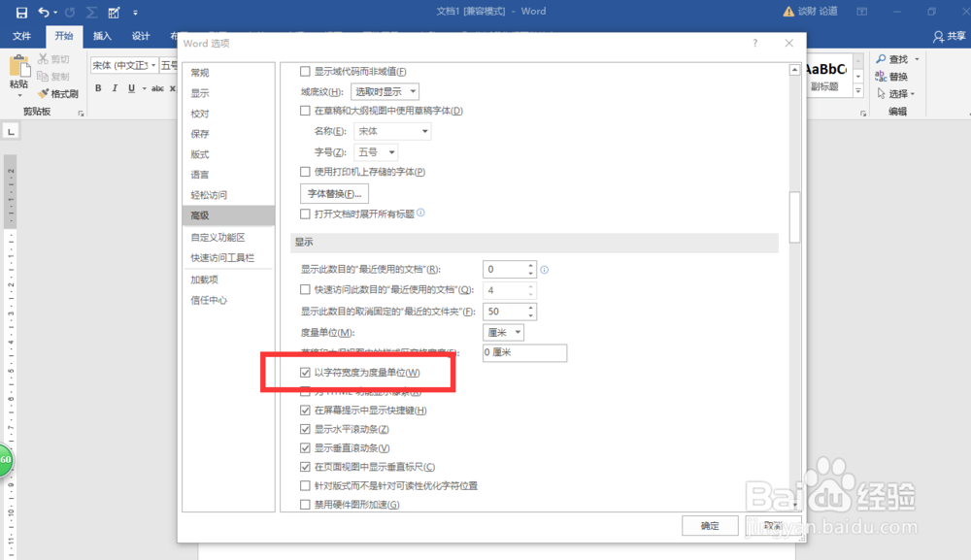Click the style area pane width field
Screen dimensions: 971x560
point(524,352)
